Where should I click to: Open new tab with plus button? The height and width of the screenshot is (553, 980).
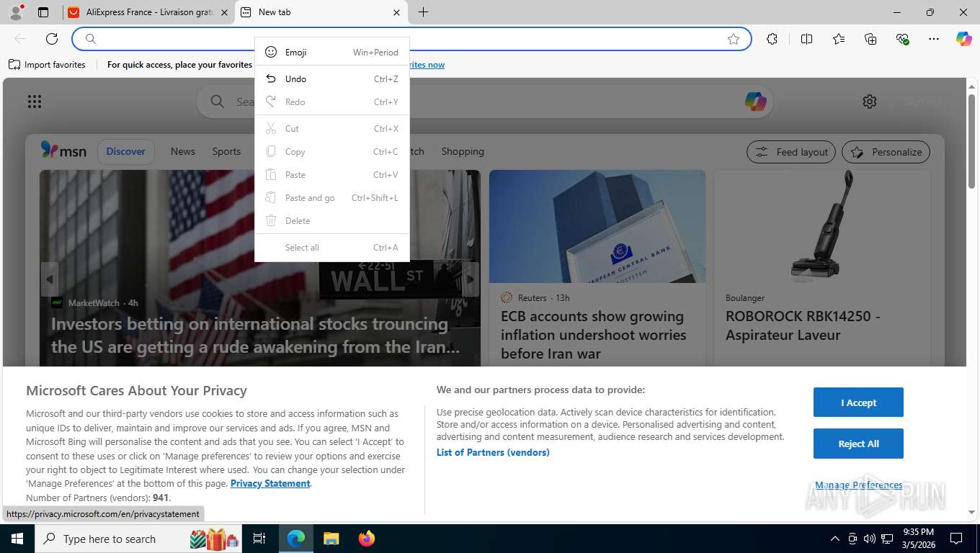pos(424,12)
